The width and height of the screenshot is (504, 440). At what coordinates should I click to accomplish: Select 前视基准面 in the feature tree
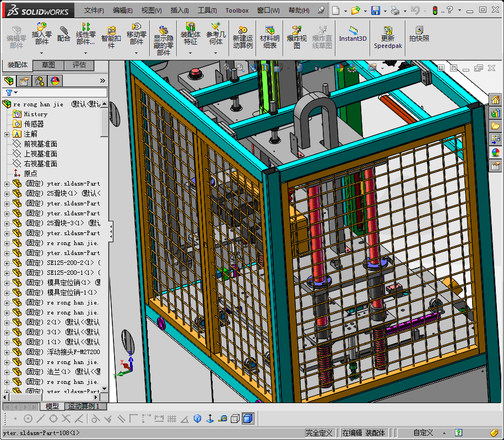41,144
